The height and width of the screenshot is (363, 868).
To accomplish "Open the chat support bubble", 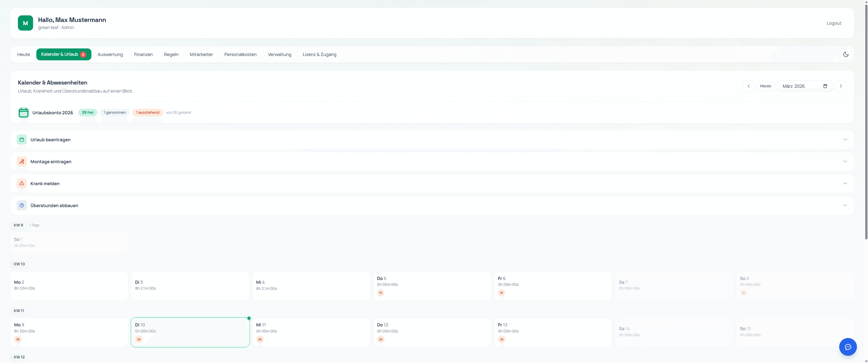I will click(x=848, y=347).
